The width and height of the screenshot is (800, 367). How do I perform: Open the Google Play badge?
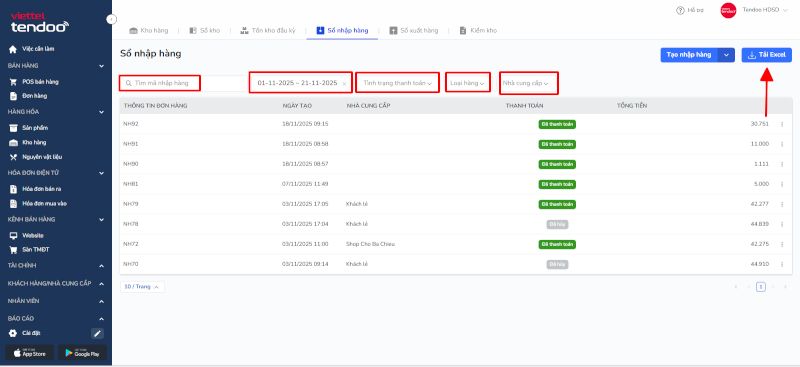(83, 353)
